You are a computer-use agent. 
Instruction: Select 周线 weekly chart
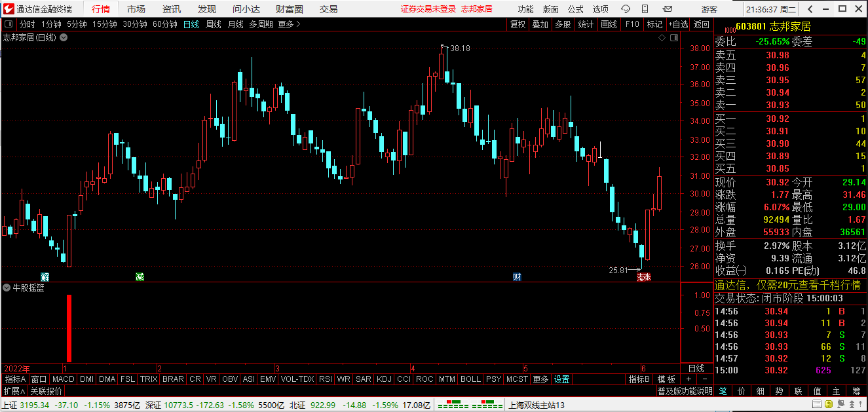click(x=214, y=24)
